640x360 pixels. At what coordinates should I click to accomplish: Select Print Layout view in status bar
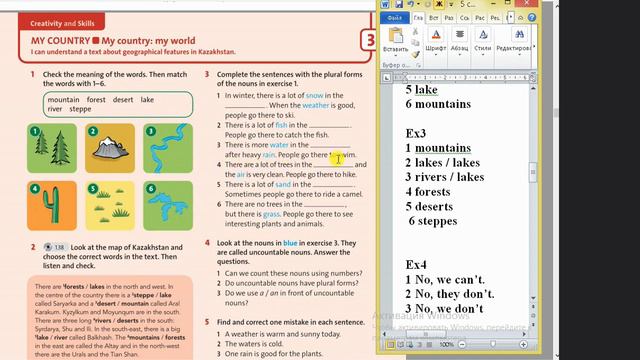[390, 344]
